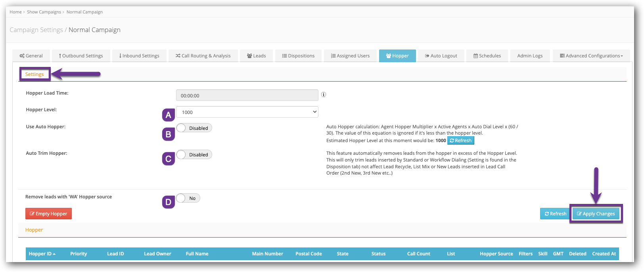Viewport: 644px width, 272px height.
Task: Switch to the Schedules tab
Action: point(487,56)
